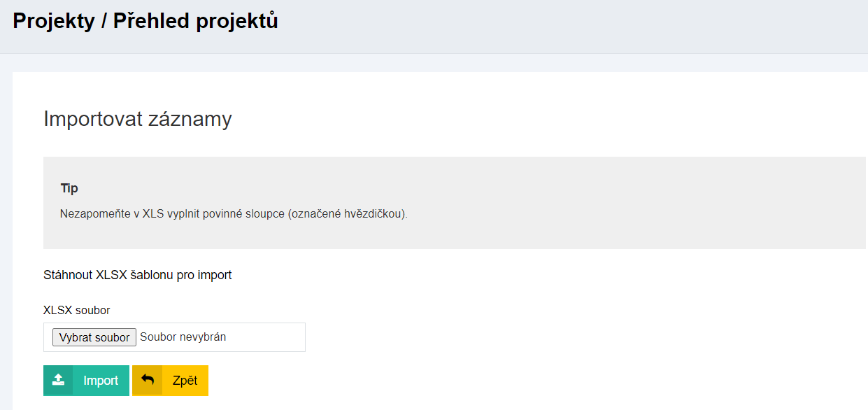Click the word 'záznamy' in the heading
This screenshot has width=868, height=410.
[x=190, y=119]
